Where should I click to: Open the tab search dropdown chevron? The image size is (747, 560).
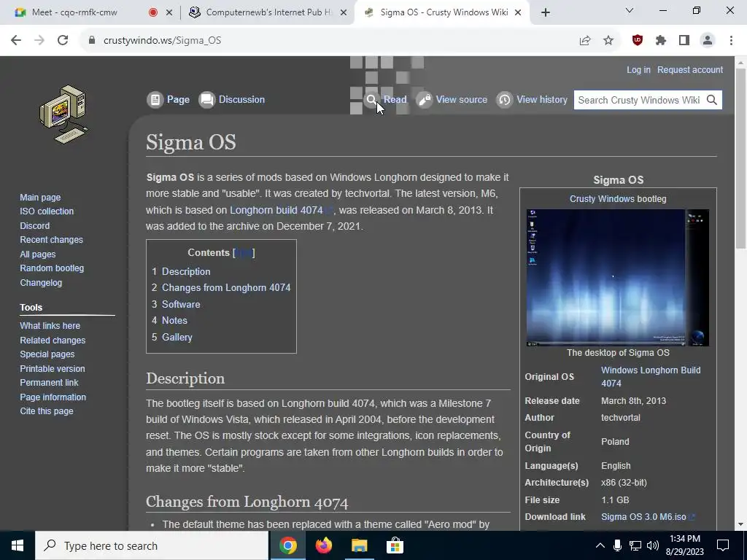[x=630, y=10]
